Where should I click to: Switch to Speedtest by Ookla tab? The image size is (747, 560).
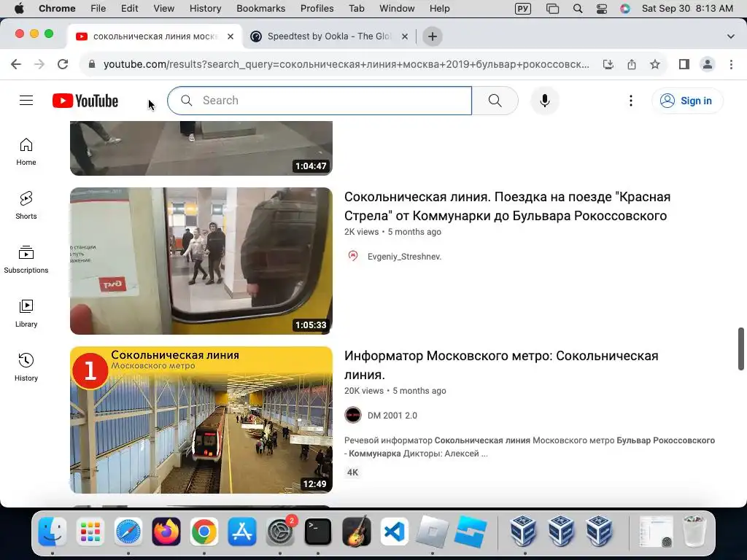point(329,36)
